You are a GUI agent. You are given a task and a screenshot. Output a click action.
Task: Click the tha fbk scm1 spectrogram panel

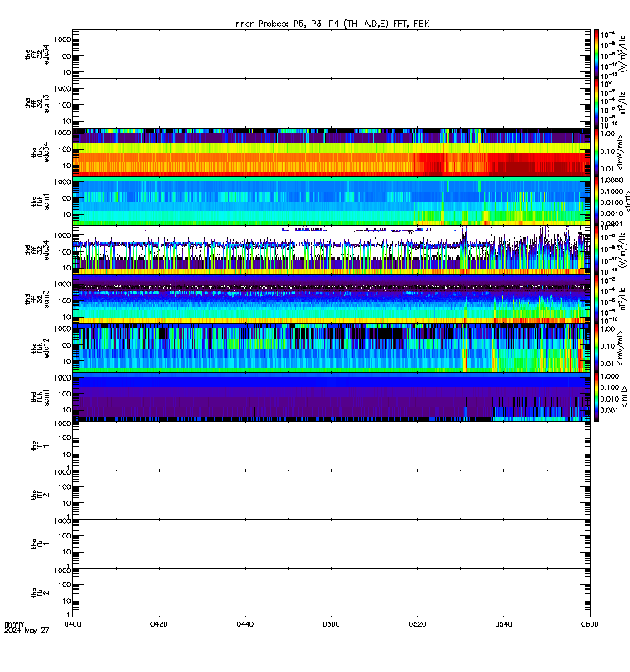coord(331,201)
